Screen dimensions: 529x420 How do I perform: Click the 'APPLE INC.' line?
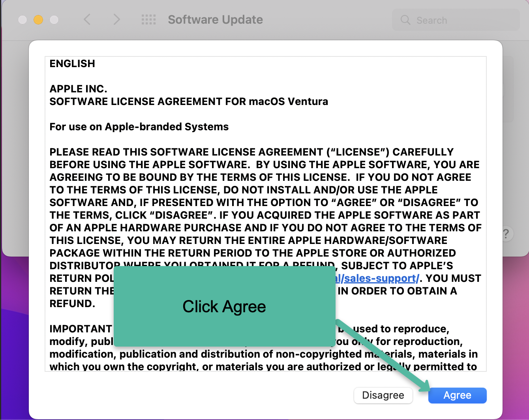coord(79,89)
